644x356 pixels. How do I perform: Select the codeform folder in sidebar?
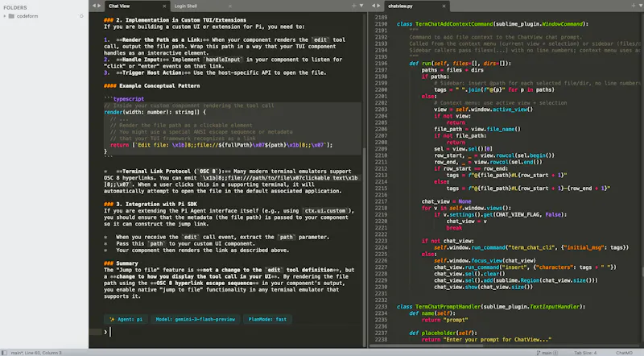click(x=23, y=16)
